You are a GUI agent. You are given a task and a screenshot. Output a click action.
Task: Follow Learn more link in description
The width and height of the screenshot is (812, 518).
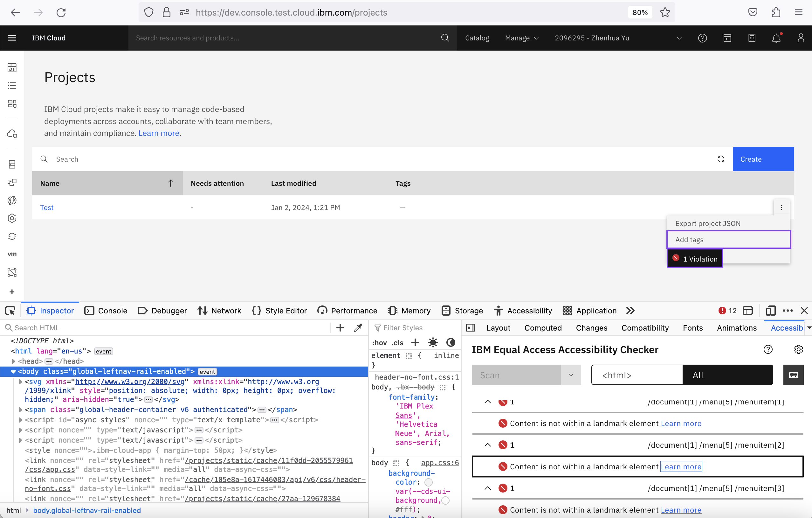click(159, 133)
